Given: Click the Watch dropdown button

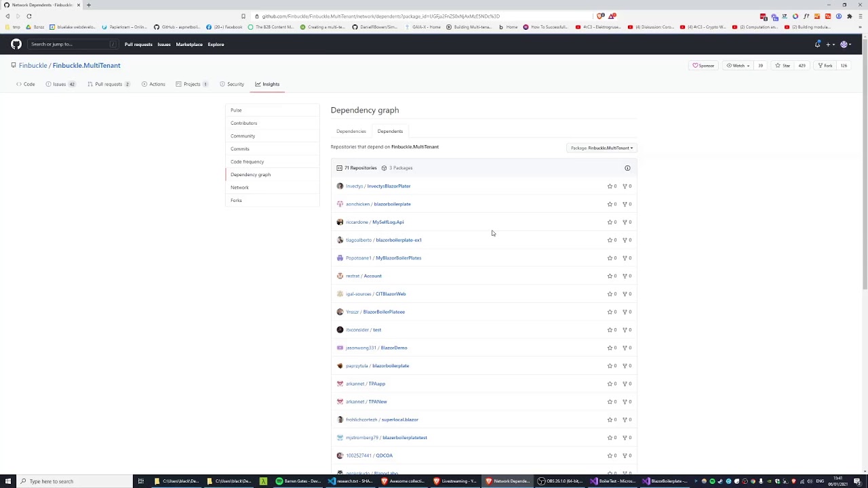Looking at the screenshot, I should (x=738, y=66).
